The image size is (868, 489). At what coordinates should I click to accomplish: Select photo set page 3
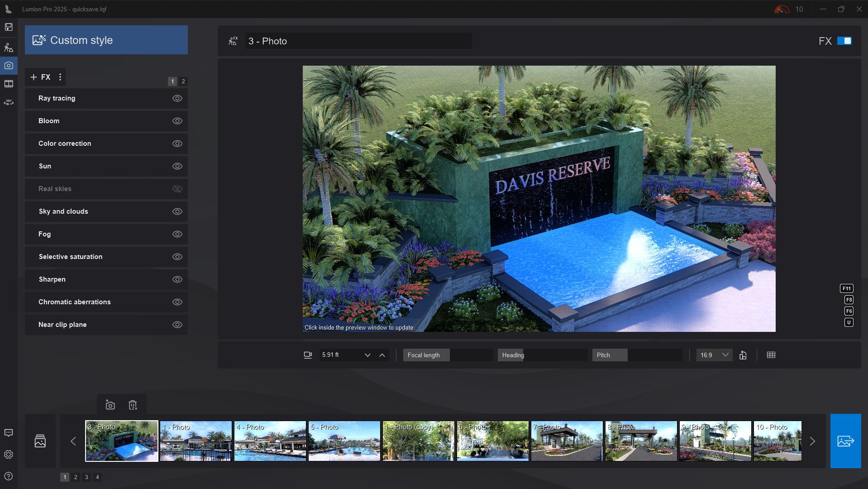point(86,477)
